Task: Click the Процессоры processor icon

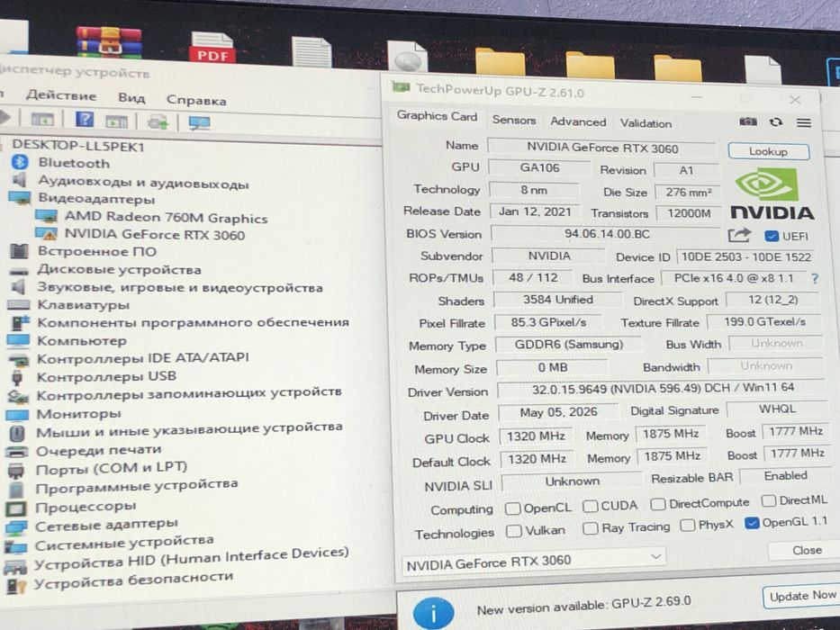Action: click(x=15, y=508)
